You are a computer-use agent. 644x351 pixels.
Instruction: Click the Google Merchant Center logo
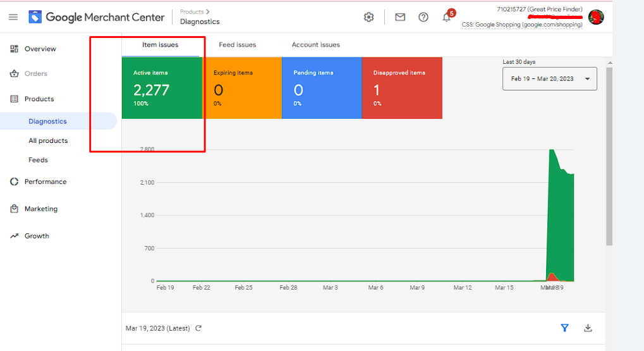97,17
